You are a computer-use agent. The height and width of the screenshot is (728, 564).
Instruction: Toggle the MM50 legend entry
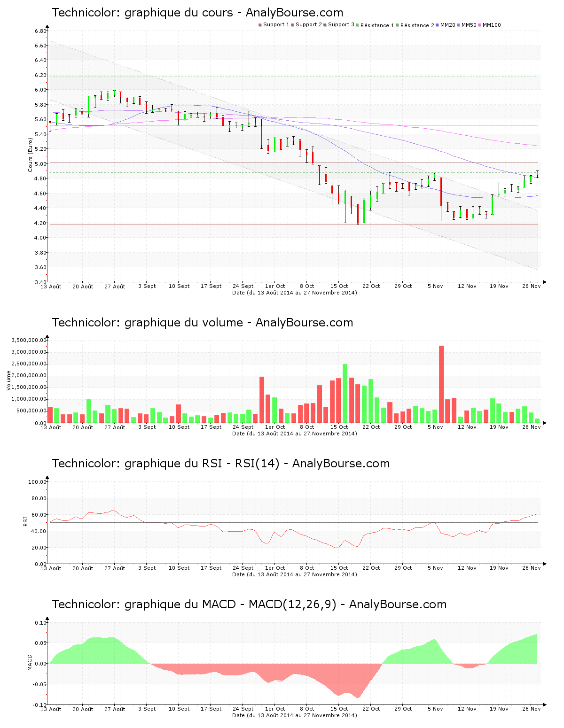tap(467, 25)
